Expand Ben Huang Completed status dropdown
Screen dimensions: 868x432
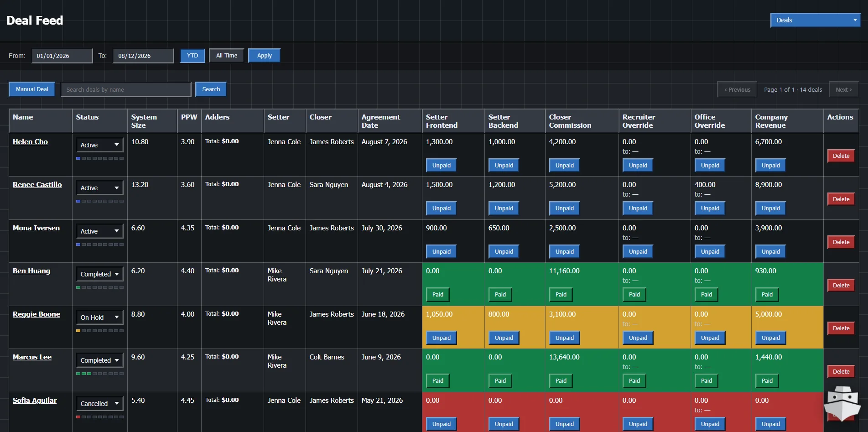tap(100, 274)
